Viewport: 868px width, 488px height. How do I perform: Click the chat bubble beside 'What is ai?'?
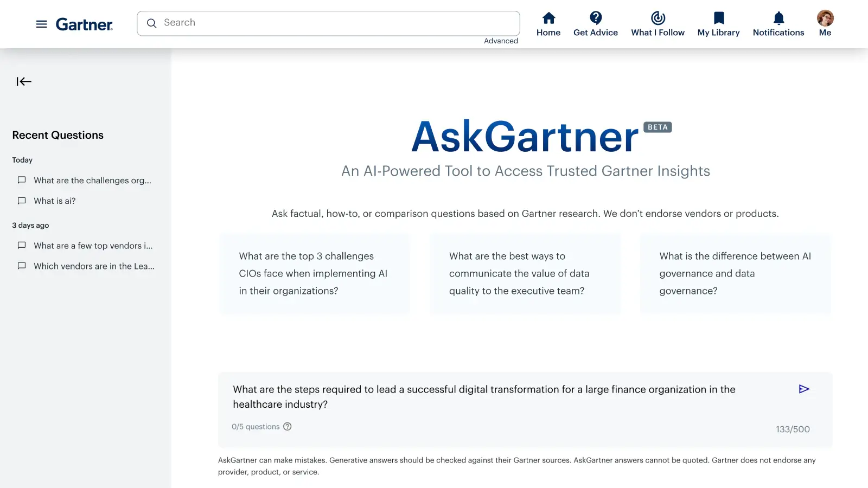[x=21, y=201]
